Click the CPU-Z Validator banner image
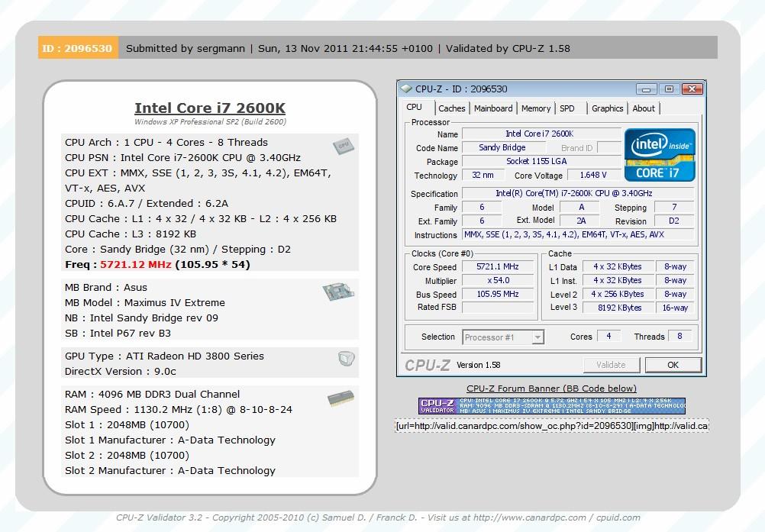 coord(552,406)
